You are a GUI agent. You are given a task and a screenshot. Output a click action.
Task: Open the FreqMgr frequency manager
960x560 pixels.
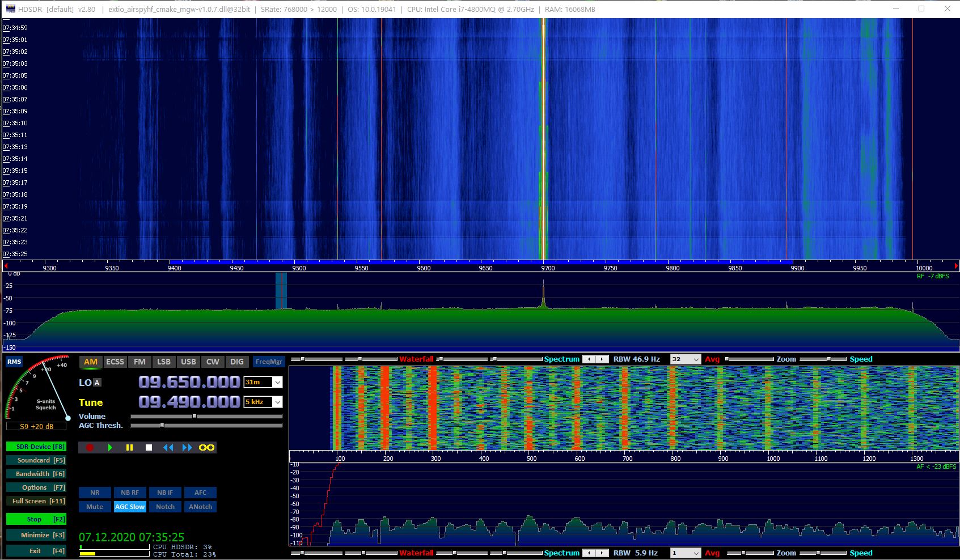point(269,362)
